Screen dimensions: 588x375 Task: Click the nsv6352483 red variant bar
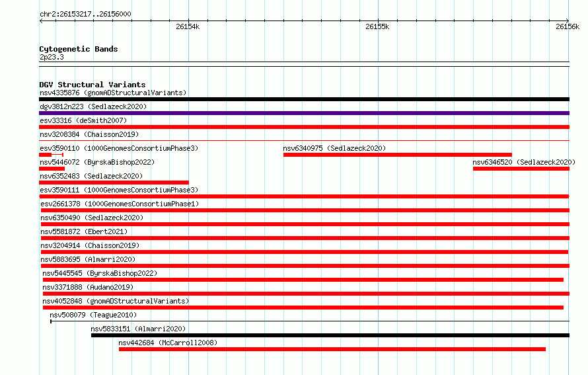tap(114, 183)
